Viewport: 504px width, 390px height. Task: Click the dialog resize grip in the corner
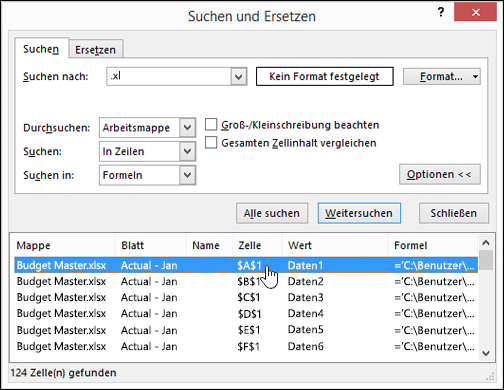point(490,376)
